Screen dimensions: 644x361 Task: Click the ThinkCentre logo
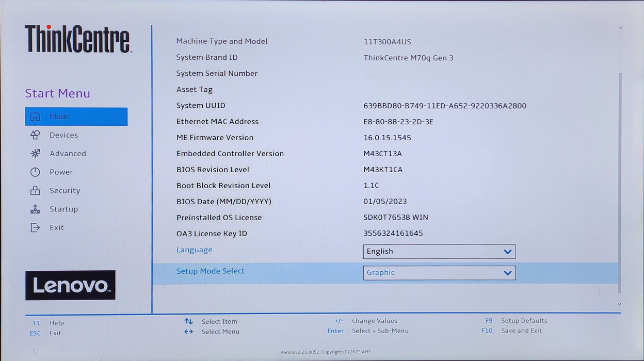tap(78, 39)
